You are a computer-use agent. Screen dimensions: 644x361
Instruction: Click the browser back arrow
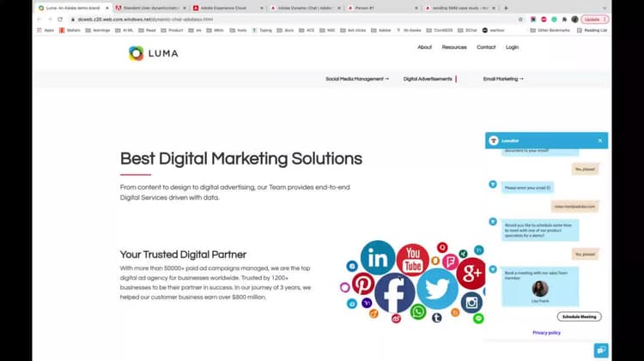tap(39, 19)
